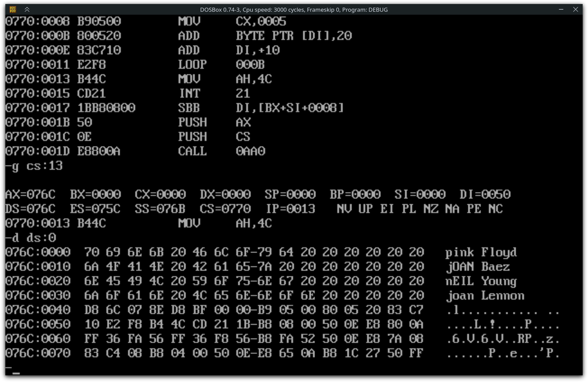Click the address 0770:000B
Image resolution: width=588 pixels, height=382 pixels.
37,36
